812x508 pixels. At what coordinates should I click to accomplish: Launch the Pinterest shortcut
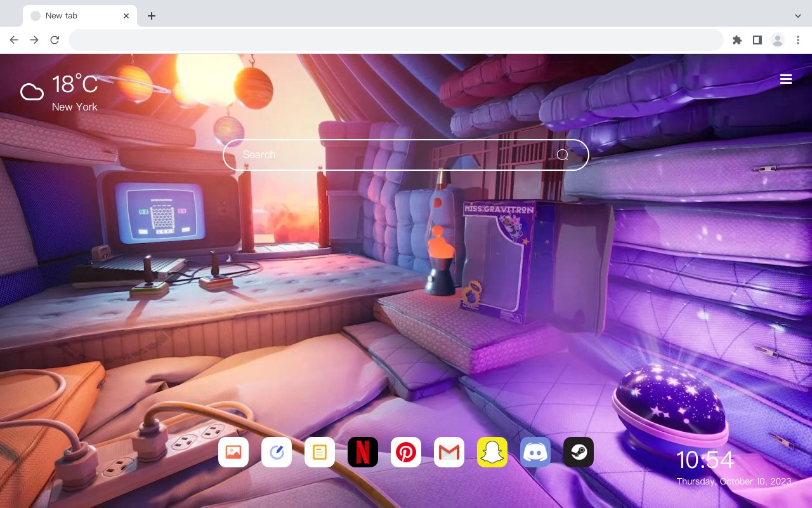(x=406, y=452)
